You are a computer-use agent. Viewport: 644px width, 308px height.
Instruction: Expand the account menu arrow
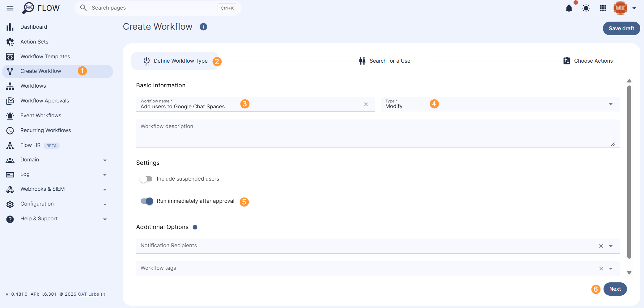coord(634,8)
